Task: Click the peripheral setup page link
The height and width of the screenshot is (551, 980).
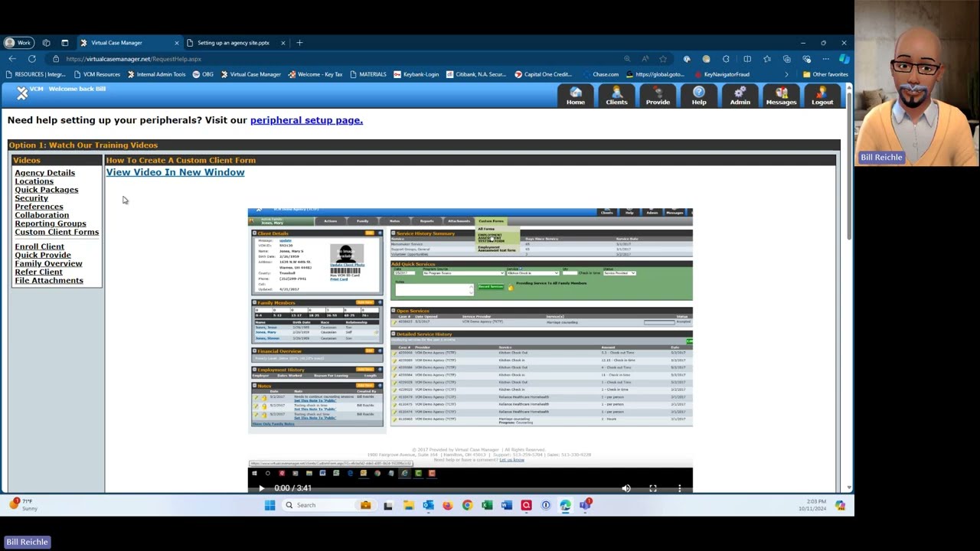Action: 306,120
